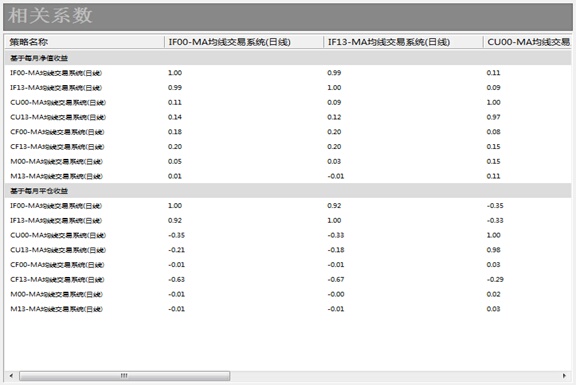This screenshot has height=385, width=576.
Task: Click the -0.00 correlation value
Action: coord(336,294)
